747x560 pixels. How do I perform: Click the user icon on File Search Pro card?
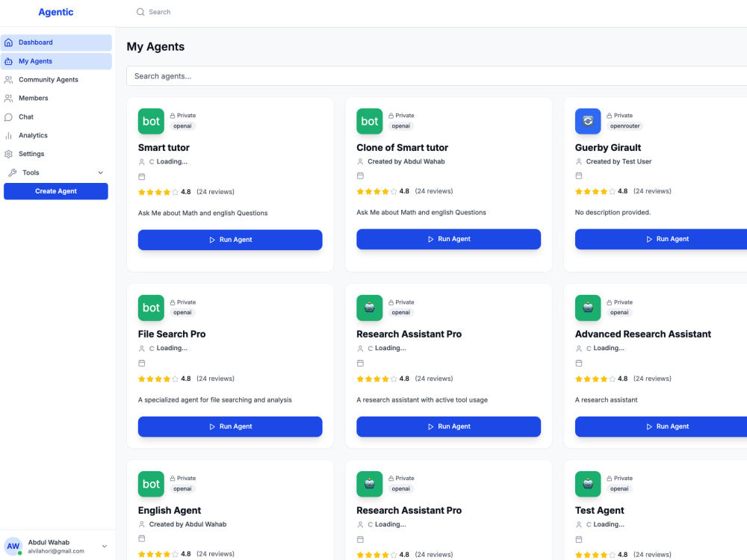pyautogui.click(x=142, y=349)
